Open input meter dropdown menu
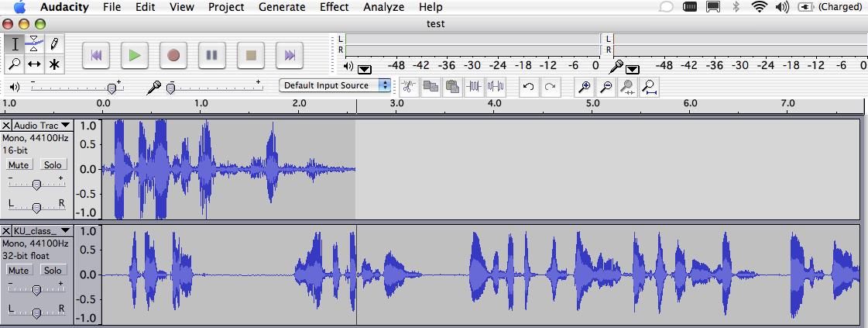 [632, 69]
